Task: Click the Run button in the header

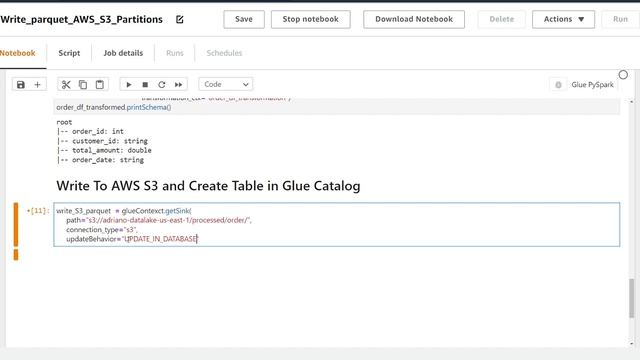Action: [620, 19]
